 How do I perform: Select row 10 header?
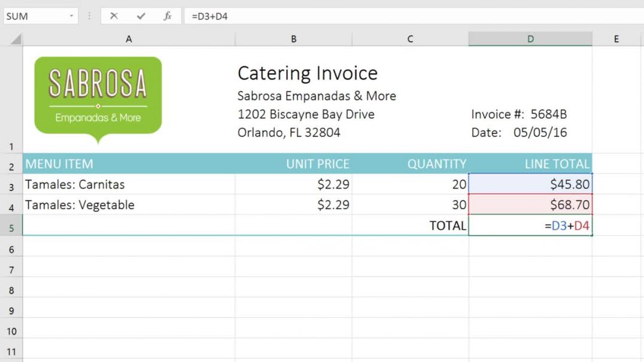click(11, 328)
